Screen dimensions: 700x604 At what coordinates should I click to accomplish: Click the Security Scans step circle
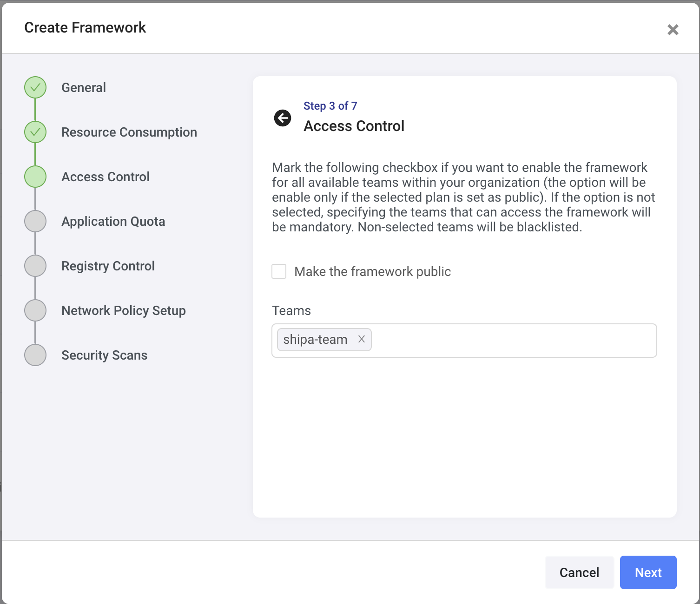click(x=35, y=355)
